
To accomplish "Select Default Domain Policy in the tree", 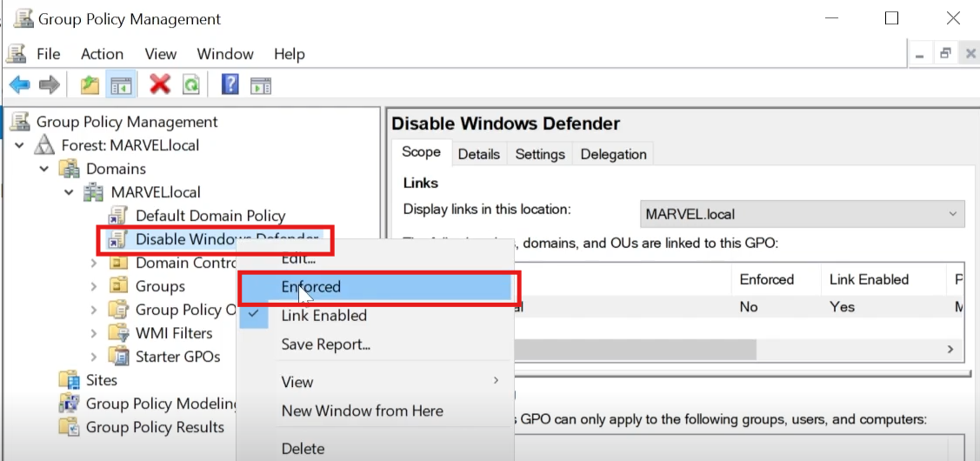I will point(210,216).
